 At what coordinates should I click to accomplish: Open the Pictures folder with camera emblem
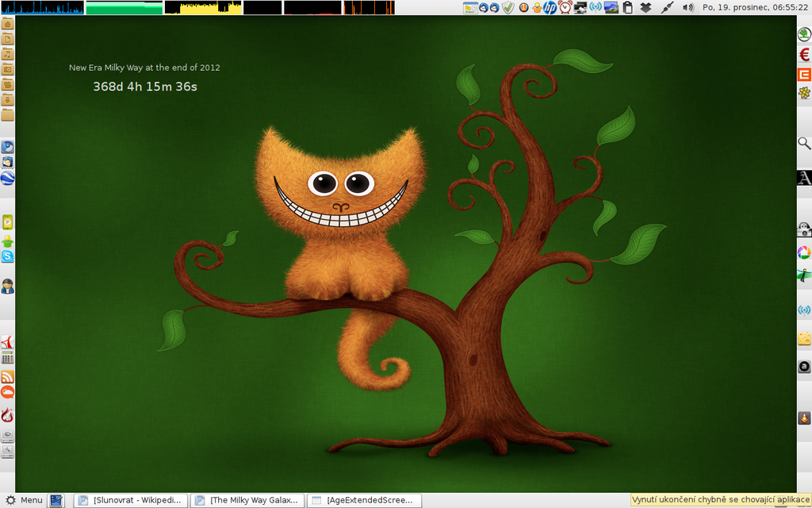7,69
